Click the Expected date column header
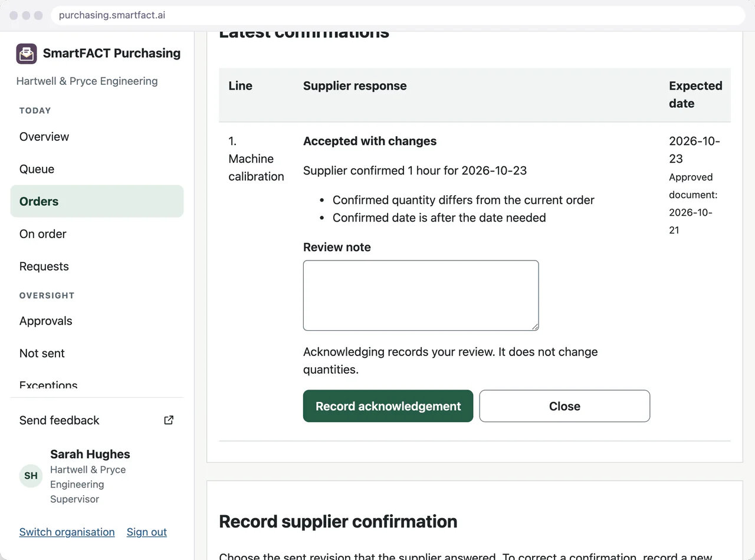The image size is (755, 560). tap(695, 94)
